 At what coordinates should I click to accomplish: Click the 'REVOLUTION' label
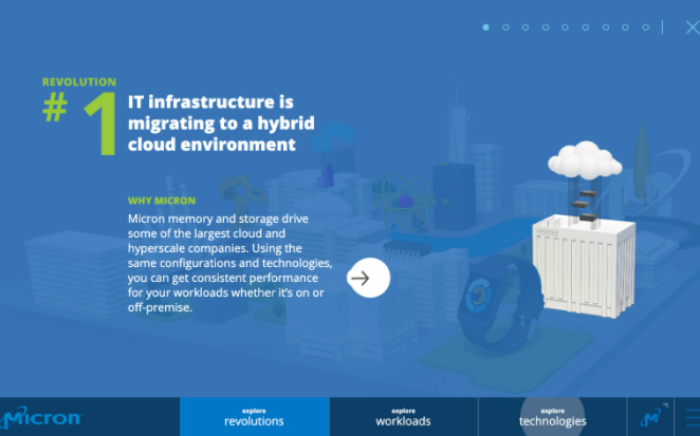[79, 82]
